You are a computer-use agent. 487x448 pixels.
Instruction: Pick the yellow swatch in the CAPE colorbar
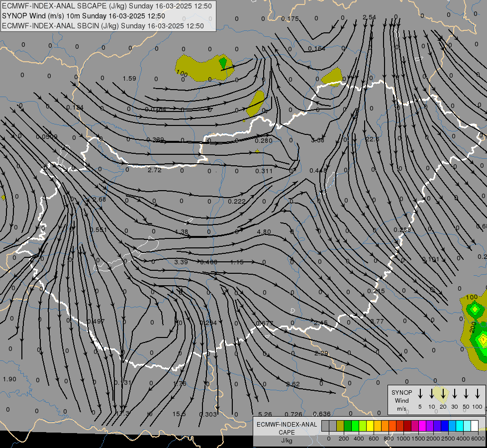pyautogui.click(x=370, y=426)
